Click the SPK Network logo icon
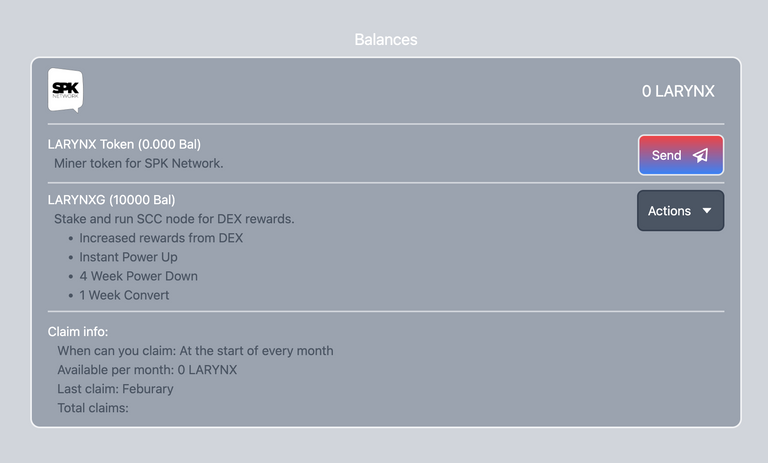Screen dimensions: 768x463 [x=65, y=90]
